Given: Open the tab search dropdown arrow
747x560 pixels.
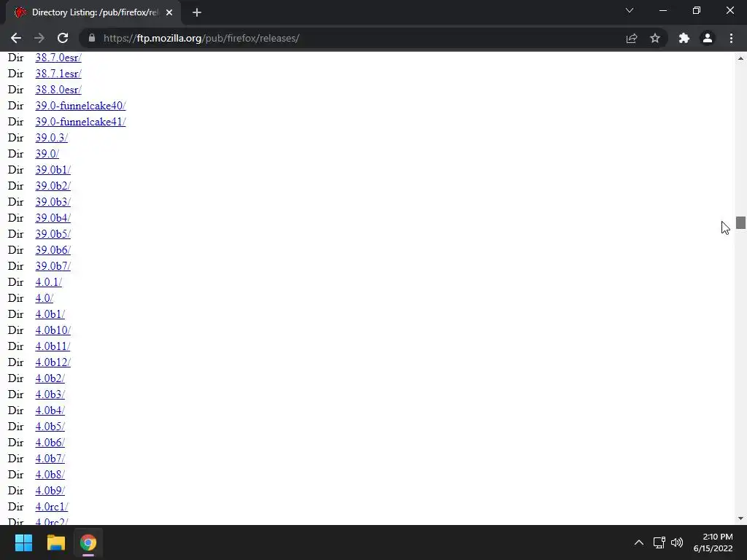Looking at the screenshot, I should pyautogui.click(x=630, y=10).
